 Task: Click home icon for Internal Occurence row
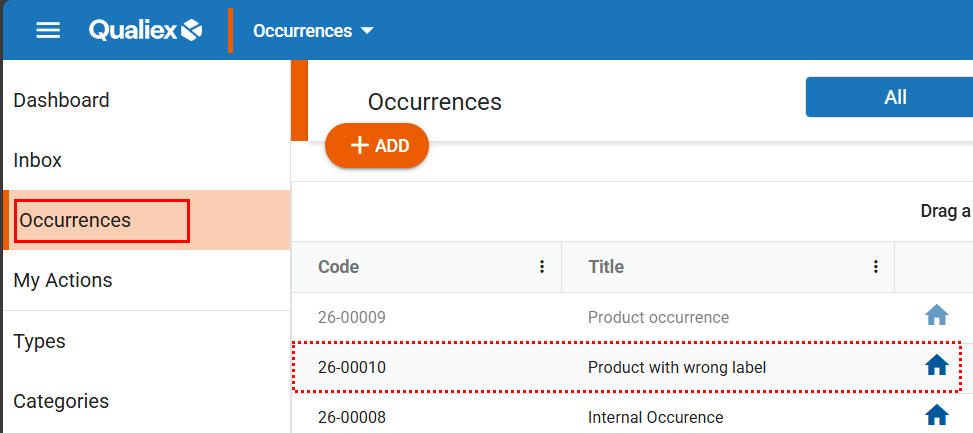pos(936,416)
